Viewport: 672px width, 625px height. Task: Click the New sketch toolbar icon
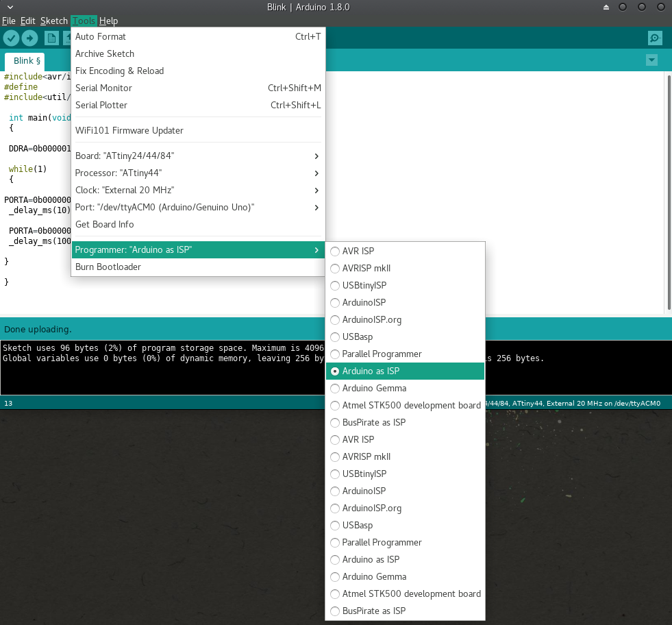tap(51, 38)
